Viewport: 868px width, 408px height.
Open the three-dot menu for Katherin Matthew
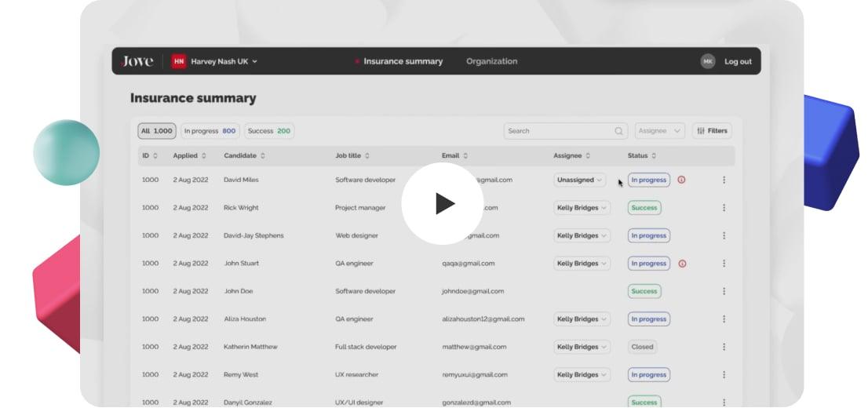[x=724, y=347]
